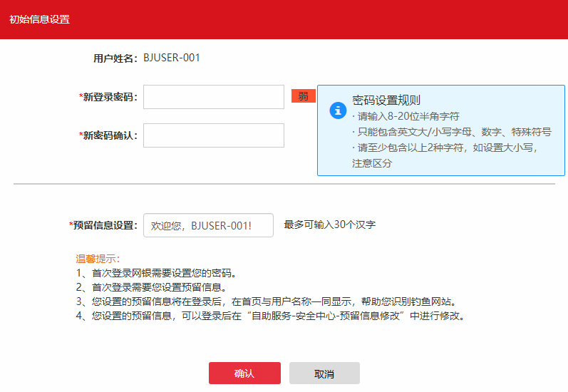568x392 pixels.
Task: Click tip 1 about 首次登录网银 password
Action: (155, 273)
